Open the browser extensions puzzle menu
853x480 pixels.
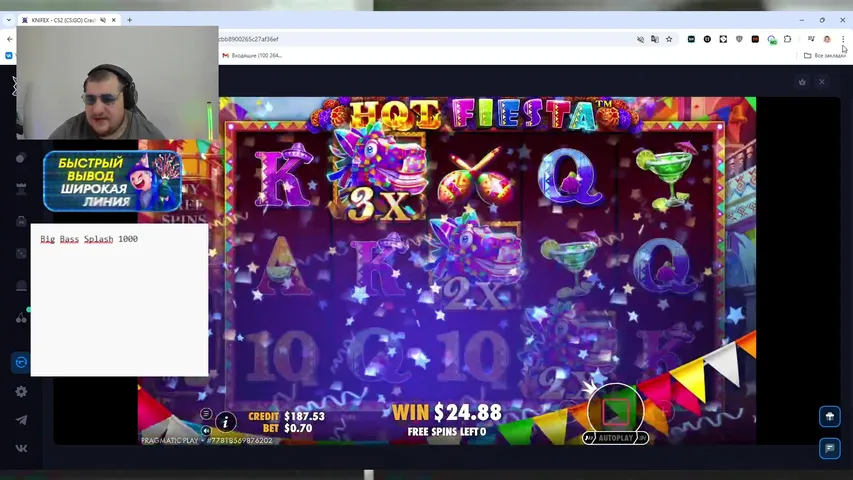(x=788, y=39)
